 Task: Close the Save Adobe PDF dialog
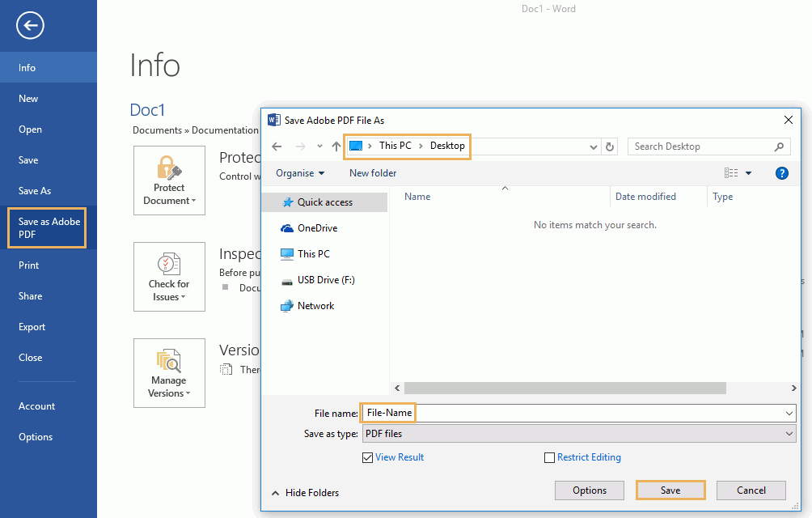[x=789, y=120]
